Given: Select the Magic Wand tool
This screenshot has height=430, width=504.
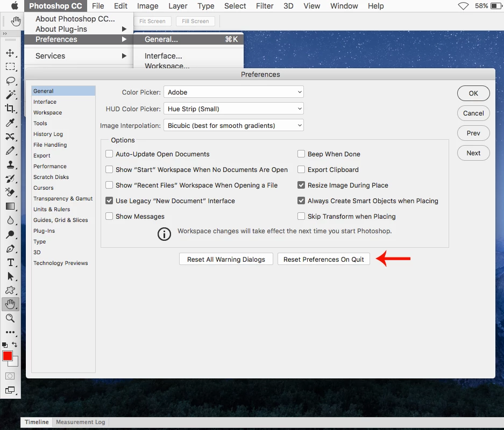Looking at the screenshot, I should pyautogui.click(x=10, y=95).
